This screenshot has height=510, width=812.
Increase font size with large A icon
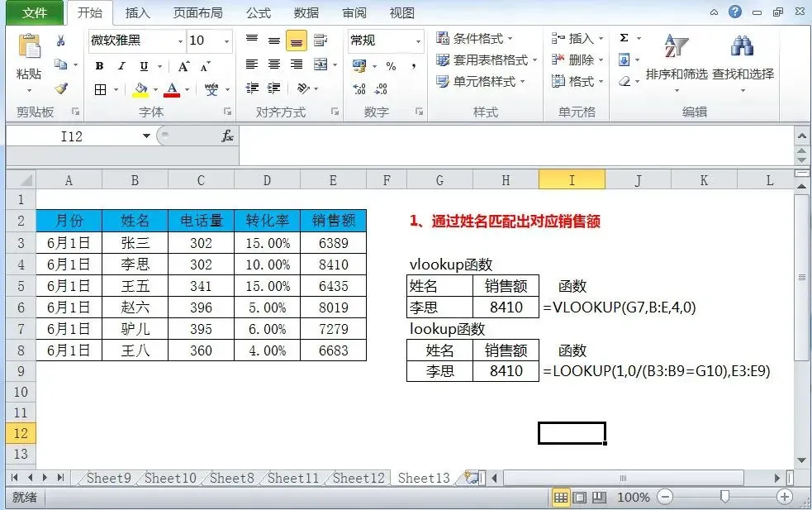(x=183, y=66)
